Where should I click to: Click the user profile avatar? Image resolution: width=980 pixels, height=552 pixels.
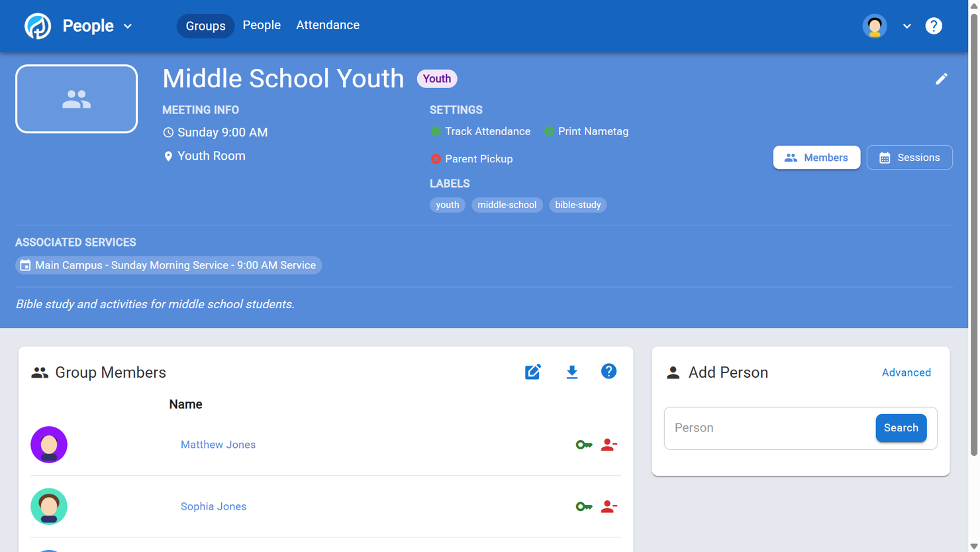click(x=875, y=26)
